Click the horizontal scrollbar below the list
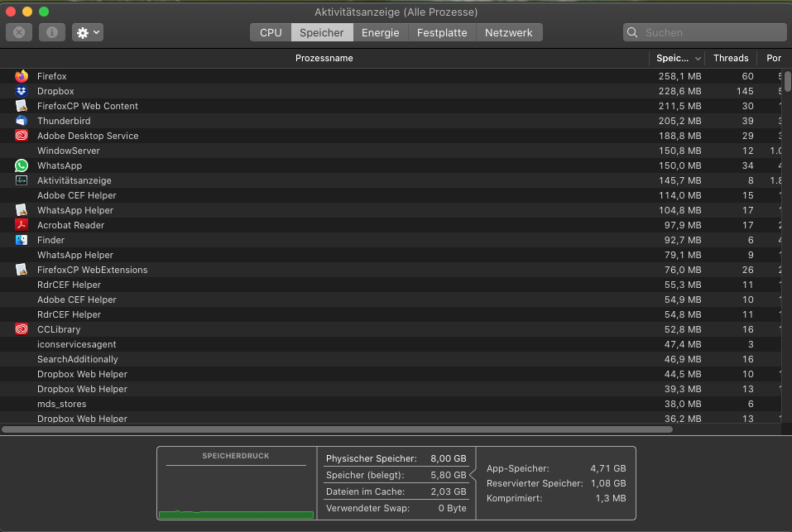792x532 pixels. [337, 429]
